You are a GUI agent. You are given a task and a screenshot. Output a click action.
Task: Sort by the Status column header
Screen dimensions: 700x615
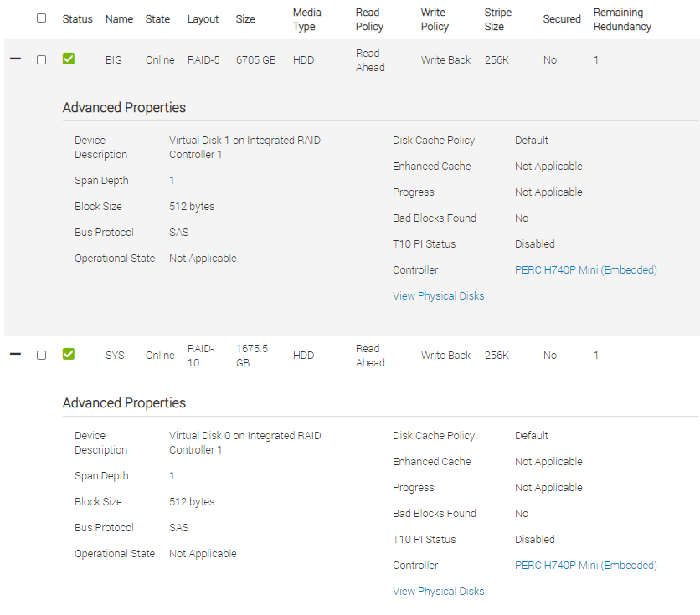(78, 19)
